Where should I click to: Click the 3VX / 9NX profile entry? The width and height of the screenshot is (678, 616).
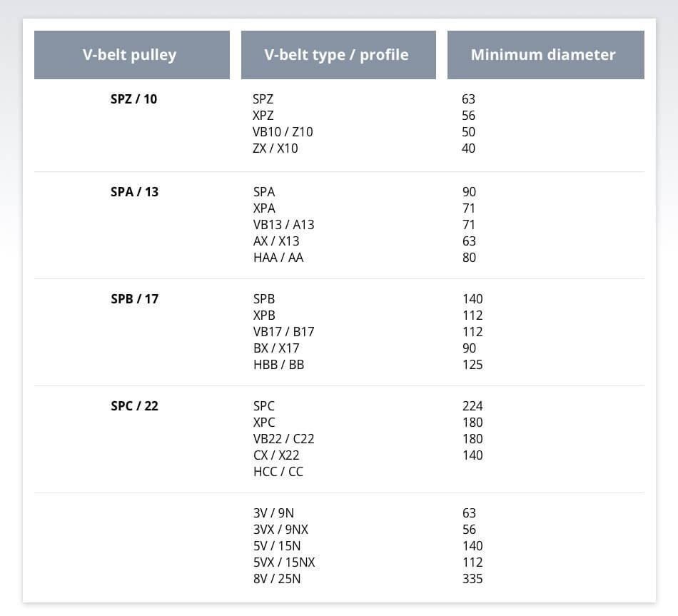[x=280, y=530]
